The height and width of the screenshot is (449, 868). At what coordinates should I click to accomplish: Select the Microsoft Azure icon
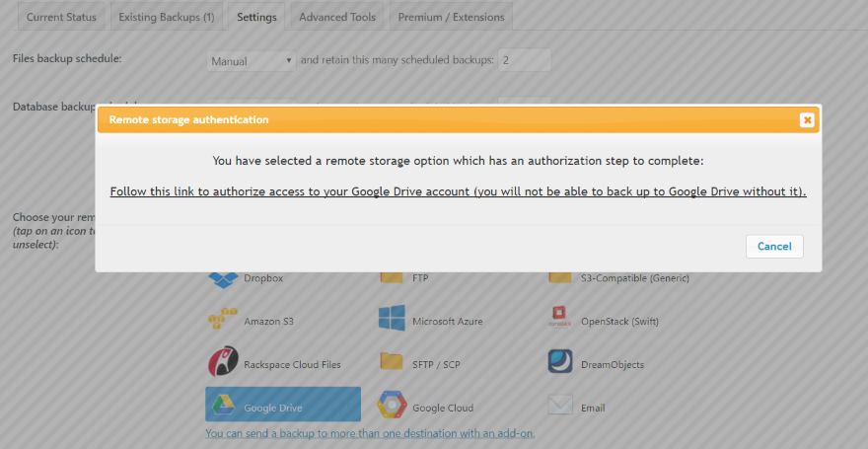click(x=392, y=320)
